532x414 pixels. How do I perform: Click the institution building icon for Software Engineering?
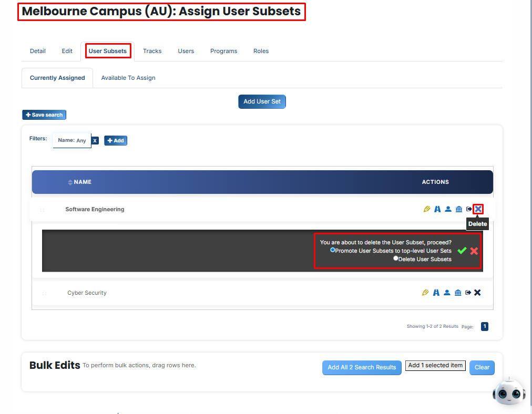[x=459, y=209]
